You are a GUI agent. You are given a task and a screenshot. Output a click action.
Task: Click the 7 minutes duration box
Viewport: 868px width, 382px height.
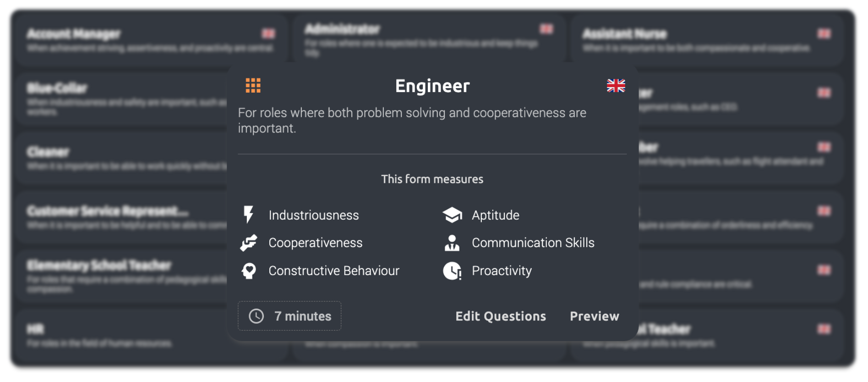click(x=289, y=316)
